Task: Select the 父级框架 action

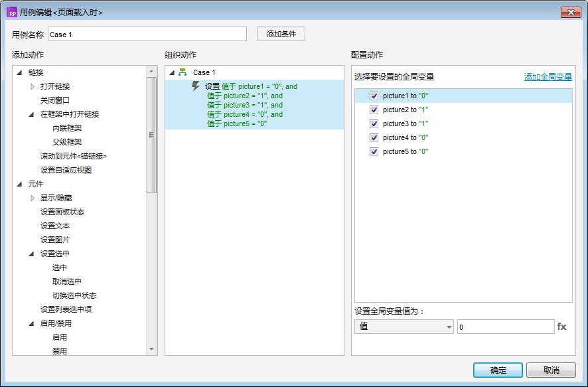Action: coord(67,142)
